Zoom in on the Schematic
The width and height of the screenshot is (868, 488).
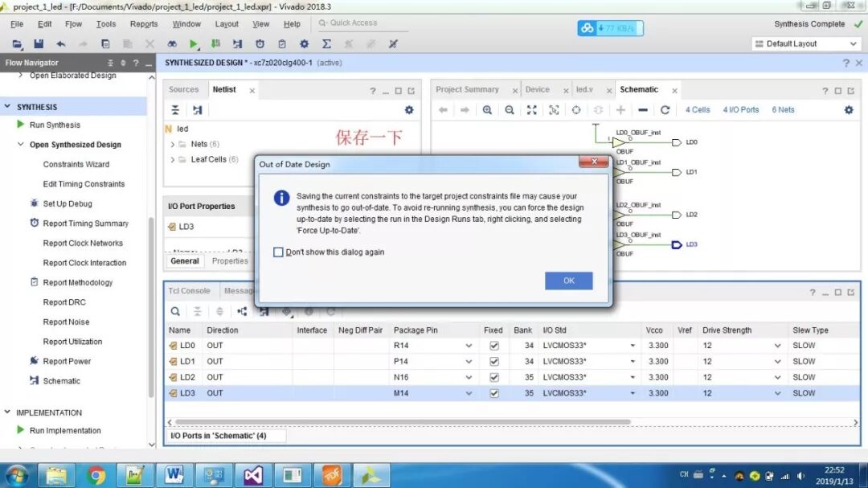(487, 109)
